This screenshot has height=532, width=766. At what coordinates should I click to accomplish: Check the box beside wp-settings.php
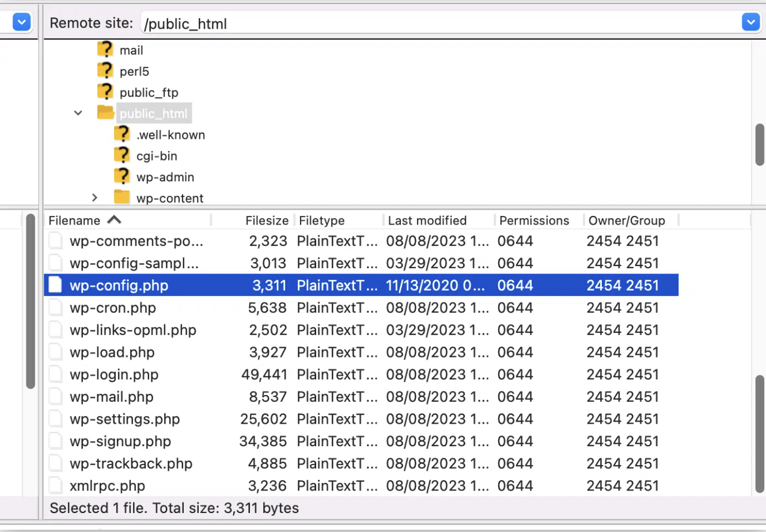55,419
